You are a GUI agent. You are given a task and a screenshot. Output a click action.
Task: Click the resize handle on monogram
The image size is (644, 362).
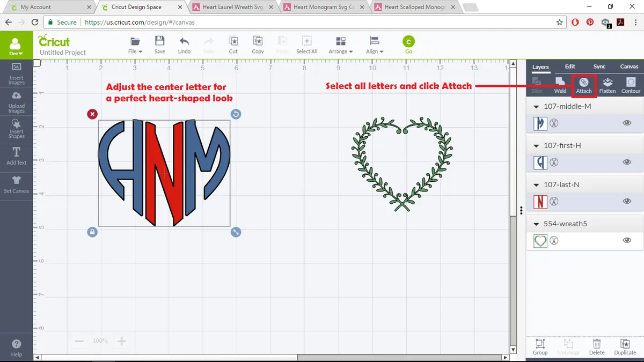[236, 232]
